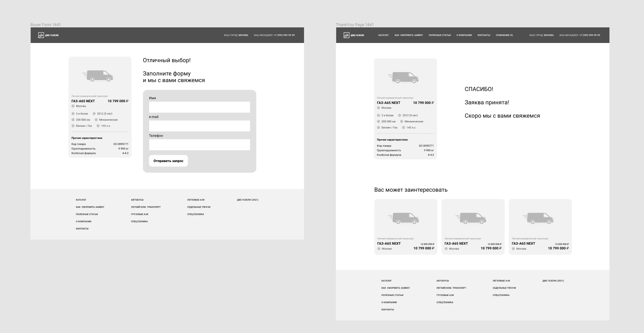
Task: Click Каталог link in Buyer Form footer
Action: pyautogui.click(x=81, y=200)
